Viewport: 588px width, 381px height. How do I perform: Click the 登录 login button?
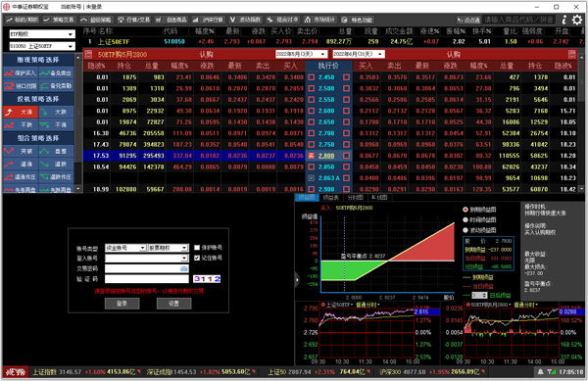point(122,304)
